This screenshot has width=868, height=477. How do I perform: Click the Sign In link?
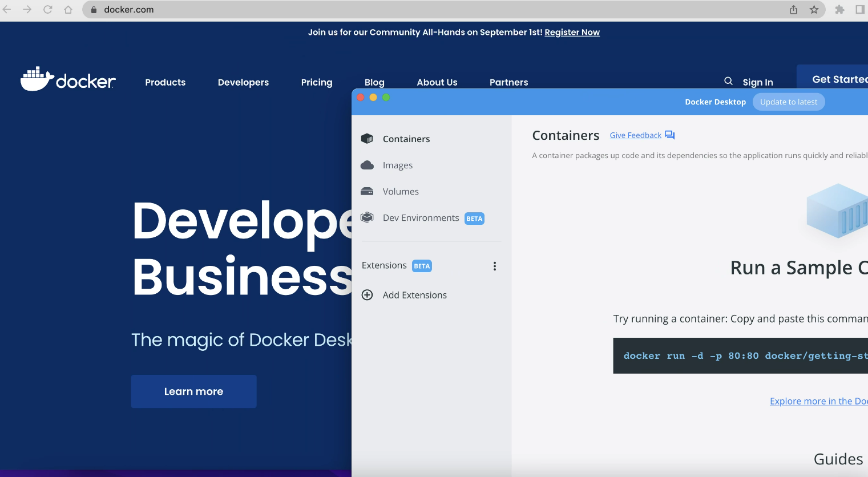click(758, 82)
